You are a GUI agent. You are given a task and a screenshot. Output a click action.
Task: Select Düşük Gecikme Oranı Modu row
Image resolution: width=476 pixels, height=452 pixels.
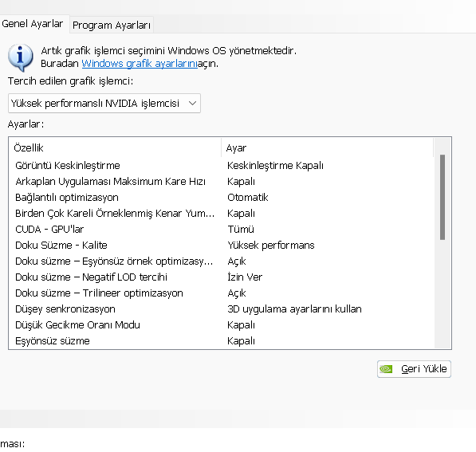[x=222, y=324]
